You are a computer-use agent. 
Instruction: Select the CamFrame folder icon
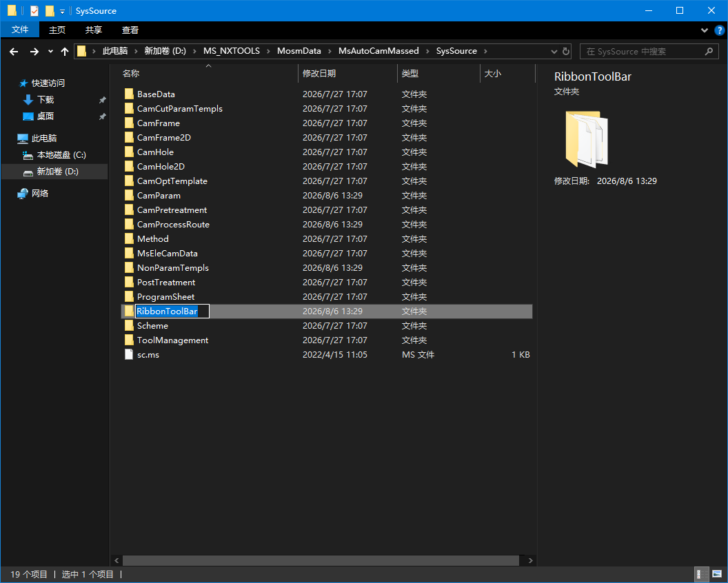tap(129, 123)
